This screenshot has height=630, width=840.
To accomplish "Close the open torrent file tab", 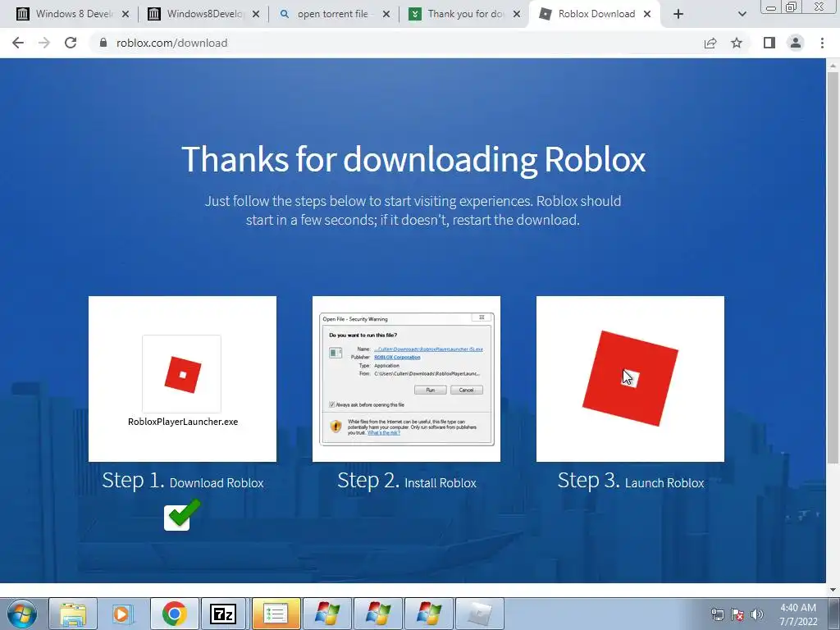I will [x=386, y=14].
